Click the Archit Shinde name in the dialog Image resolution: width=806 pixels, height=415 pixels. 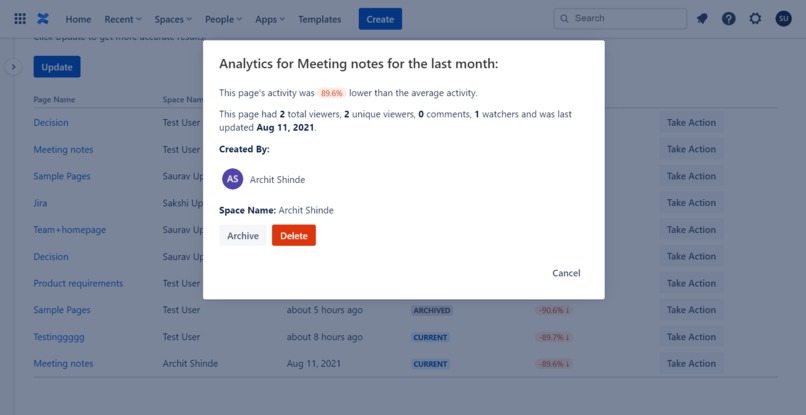pyautogui.click(x=278, y=179)
